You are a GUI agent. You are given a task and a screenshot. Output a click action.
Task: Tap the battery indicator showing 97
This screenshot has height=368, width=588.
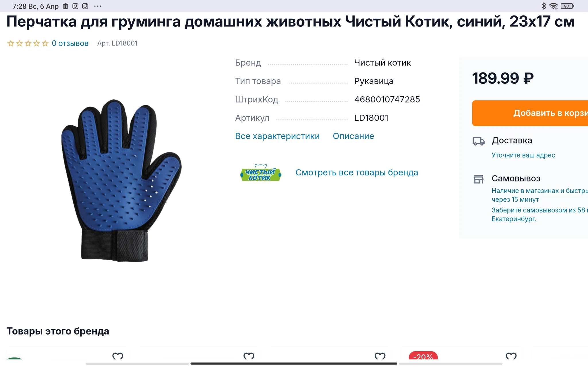tap(567, 6)
